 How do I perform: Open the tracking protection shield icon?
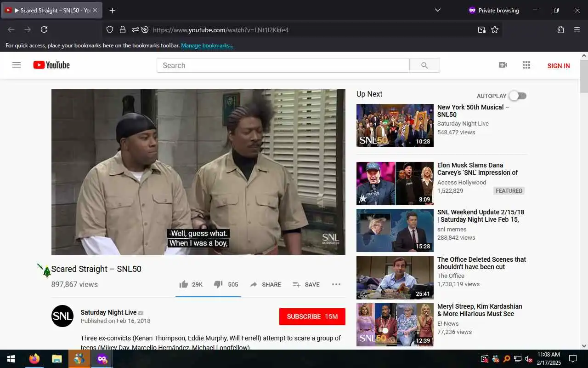[x=110, y=29]
